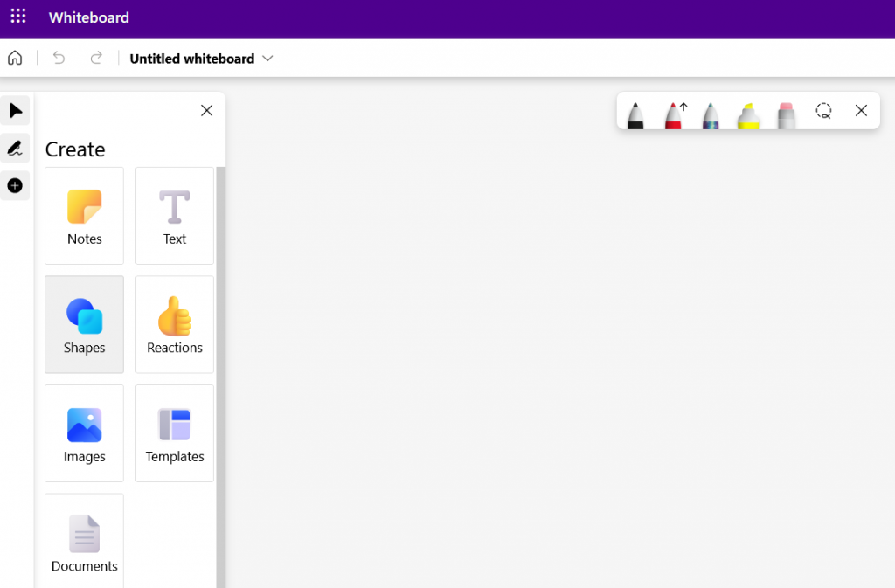895x588 pixels.
Task: Expand the Untitled whiteboard name dropdown
Action: (267, 59)
